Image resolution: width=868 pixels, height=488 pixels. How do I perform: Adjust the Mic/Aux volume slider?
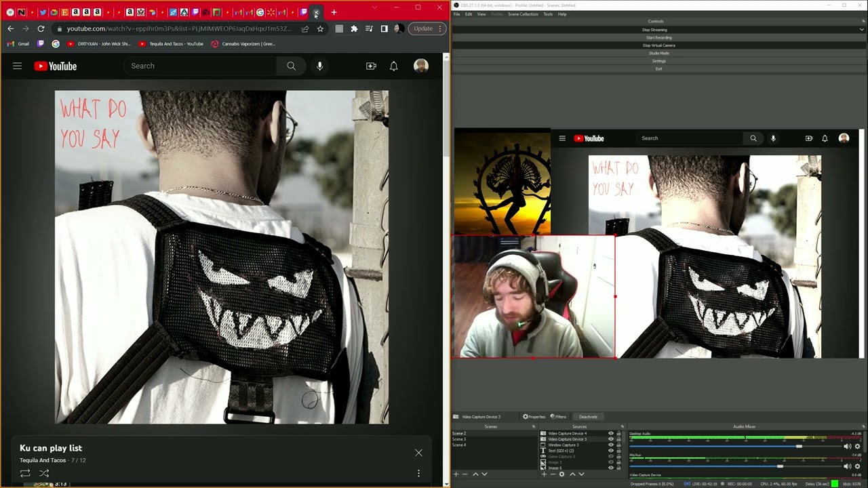[x=780, y=466]
